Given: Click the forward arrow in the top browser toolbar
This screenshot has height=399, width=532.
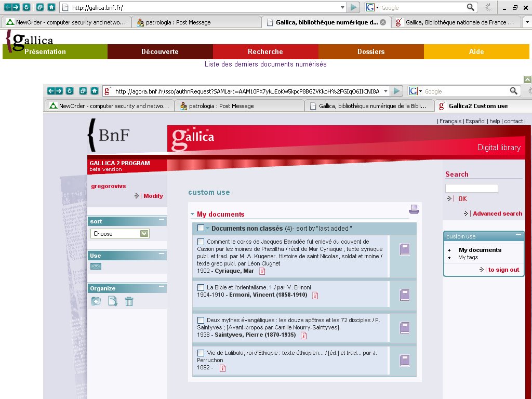Looking at the screenshot, I should [x=16, y=7].
